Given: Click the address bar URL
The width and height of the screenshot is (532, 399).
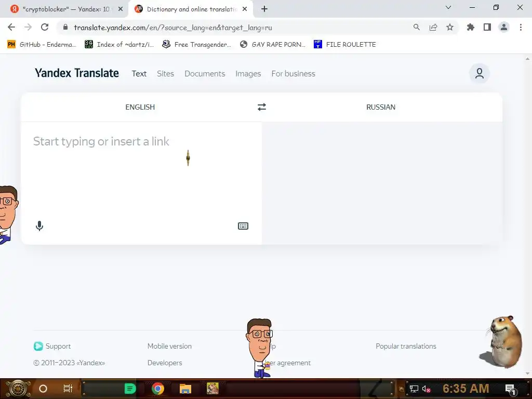Looking at the screenshot, I should (172, 28).
